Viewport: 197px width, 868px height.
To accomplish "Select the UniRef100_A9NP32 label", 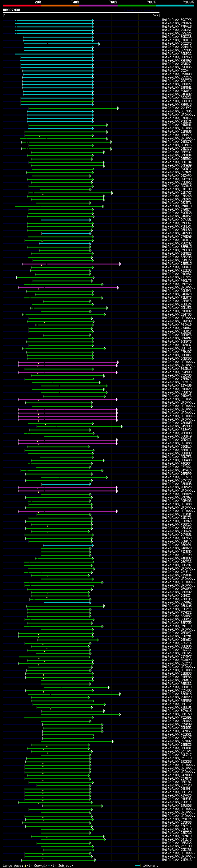I will (176, 54).
